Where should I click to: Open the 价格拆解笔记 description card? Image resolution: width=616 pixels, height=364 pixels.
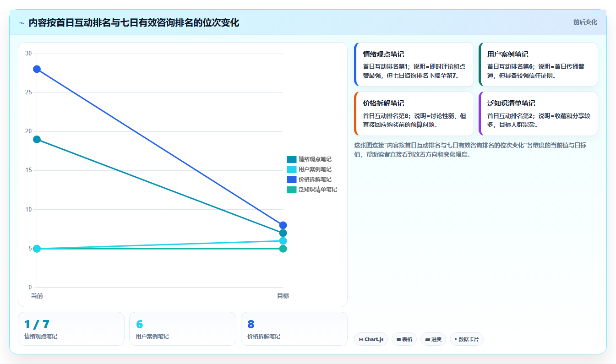[x=414, y=114]
